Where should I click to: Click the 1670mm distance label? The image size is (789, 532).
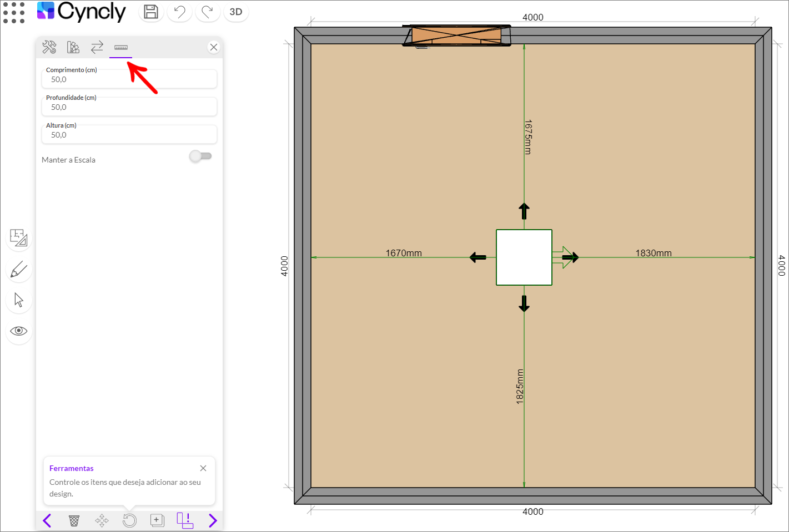pos(404,253)
